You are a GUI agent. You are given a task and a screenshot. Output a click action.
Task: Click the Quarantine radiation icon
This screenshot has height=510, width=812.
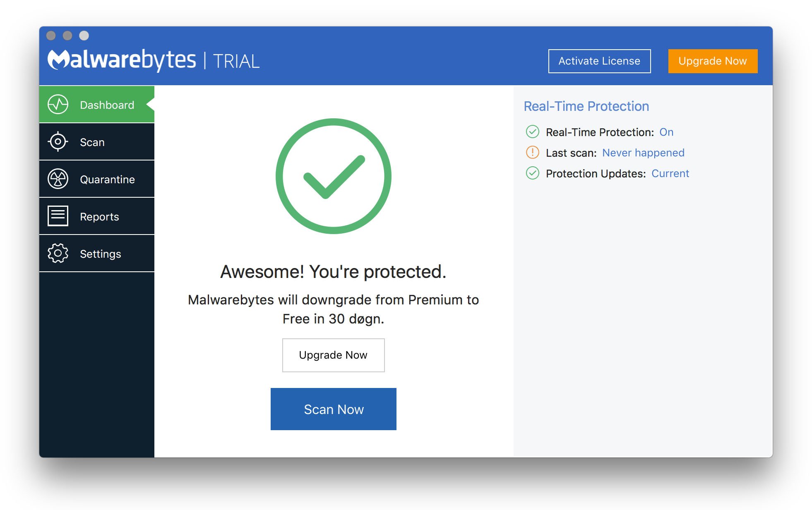58,179
